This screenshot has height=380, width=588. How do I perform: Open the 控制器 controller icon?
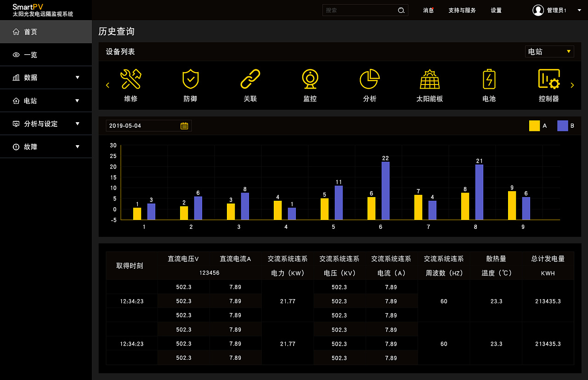pos(549,79)
